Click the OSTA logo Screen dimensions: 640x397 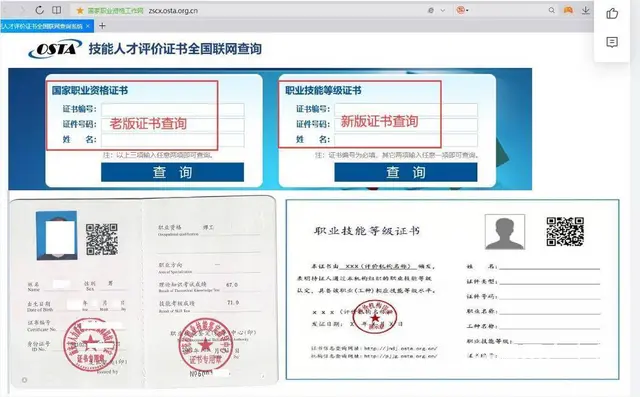click(55, 49)
